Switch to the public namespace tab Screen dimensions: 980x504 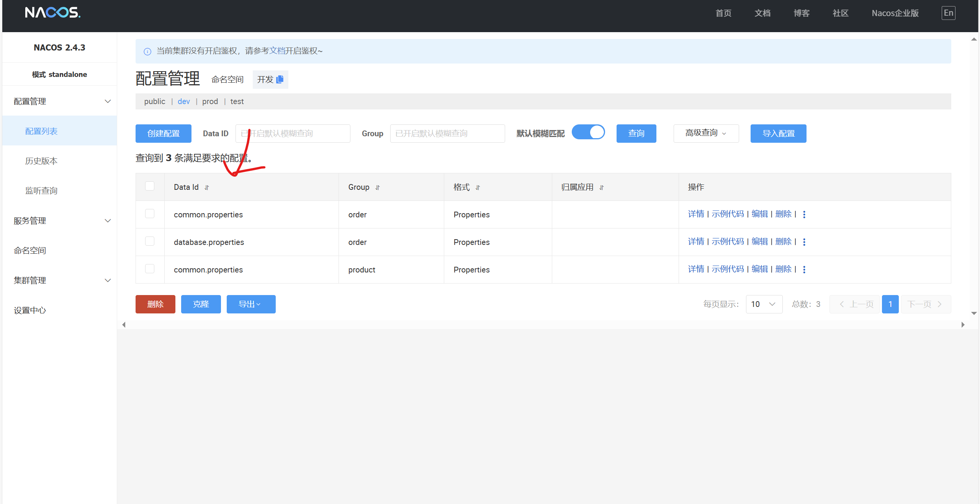[155, 101]
